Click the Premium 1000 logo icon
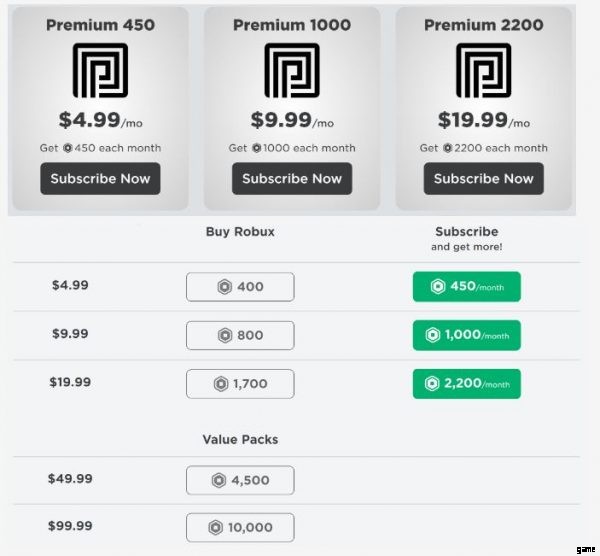The height and width of the screenshot is (556, 600). (292, 70)
